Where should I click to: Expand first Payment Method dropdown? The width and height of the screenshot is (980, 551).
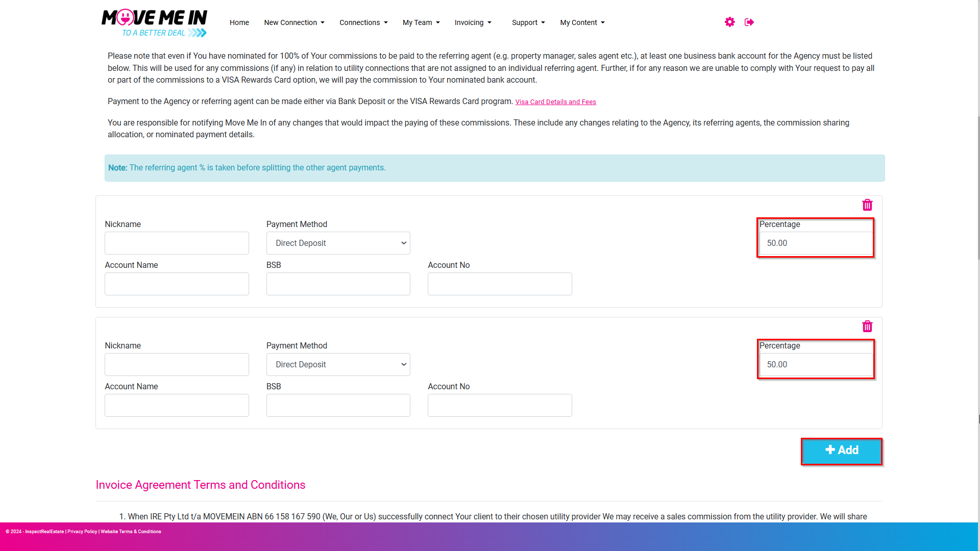[x=338, y=243]
